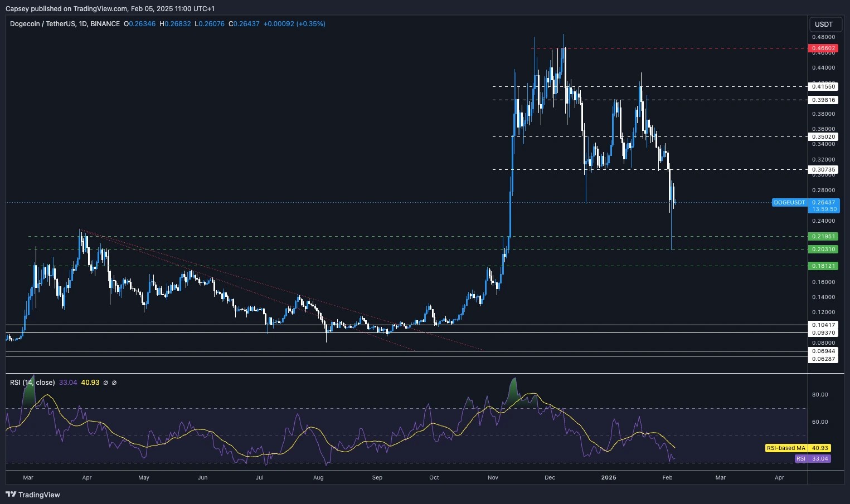Click the red 0.46602 price level label

822,48
